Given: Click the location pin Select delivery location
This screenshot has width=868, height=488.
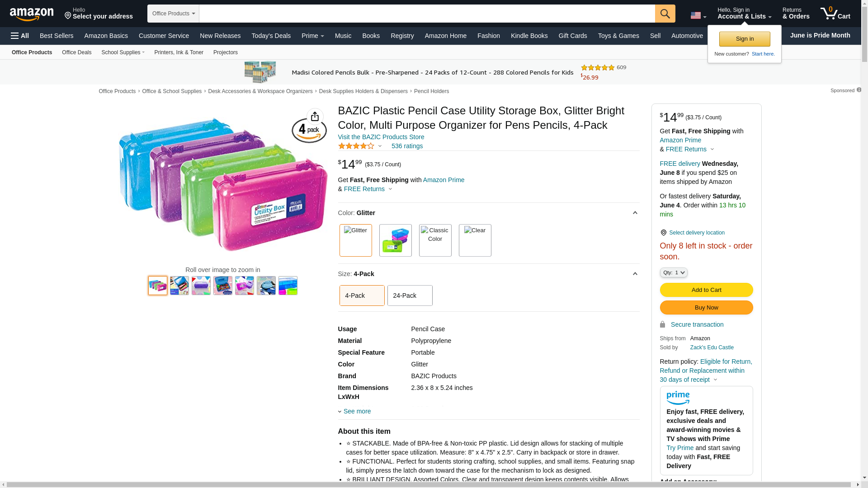Looking at the screenshot, I should coord(692,233).
